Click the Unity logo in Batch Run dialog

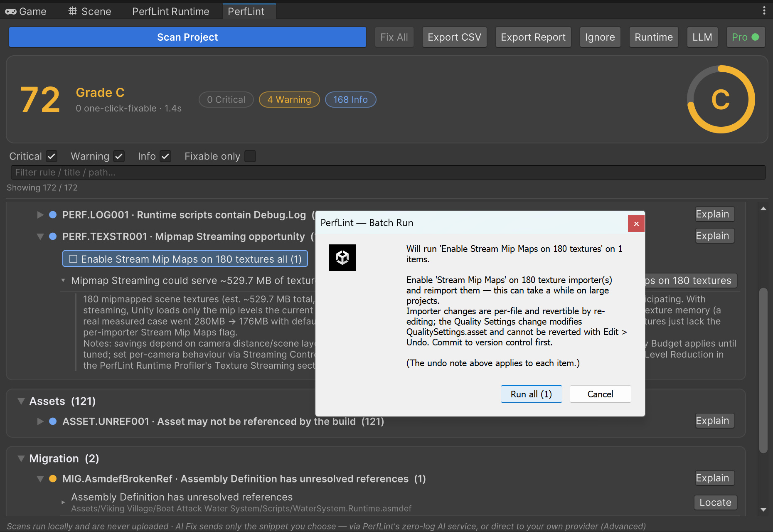342,258
